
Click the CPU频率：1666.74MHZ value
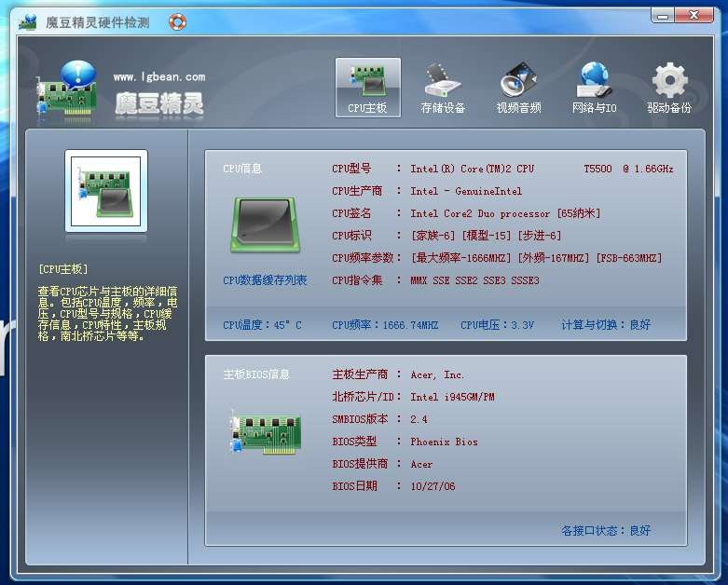(385, 325)
